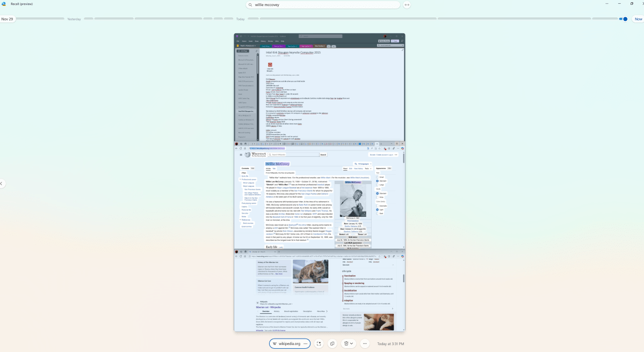Select View history on the Wikipedia article
The image size is (644, 352).
click(x=358, y=168)
